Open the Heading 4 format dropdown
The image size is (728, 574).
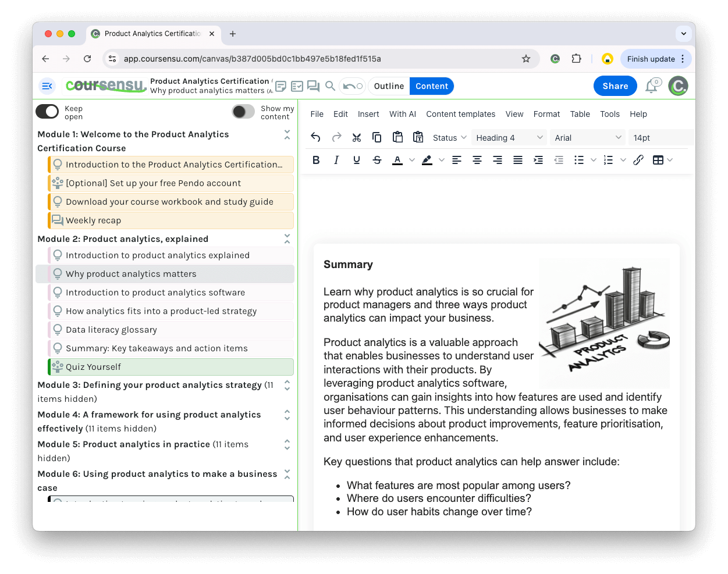point(509,138)
